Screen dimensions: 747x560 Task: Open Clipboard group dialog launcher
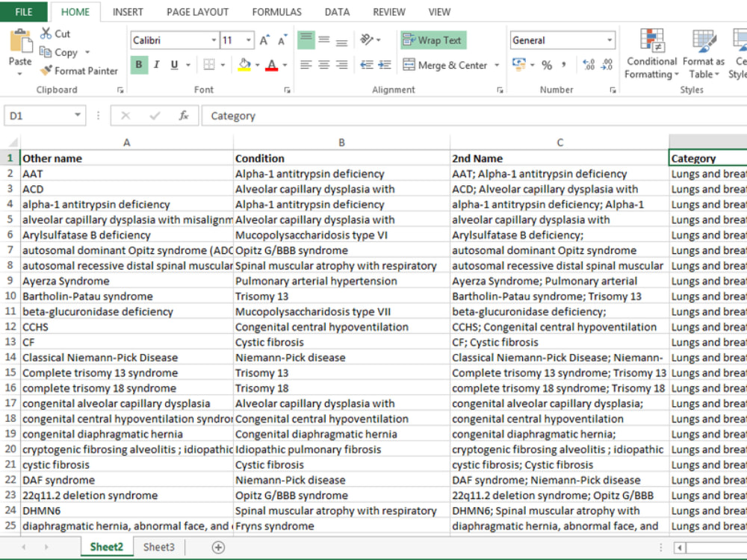[120, 90]
